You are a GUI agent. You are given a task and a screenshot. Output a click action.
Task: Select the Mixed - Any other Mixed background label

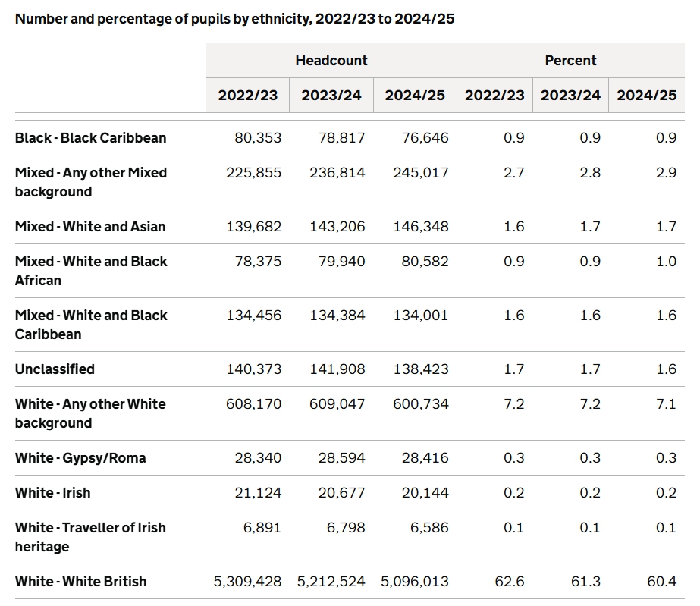(x=90, y=182)
